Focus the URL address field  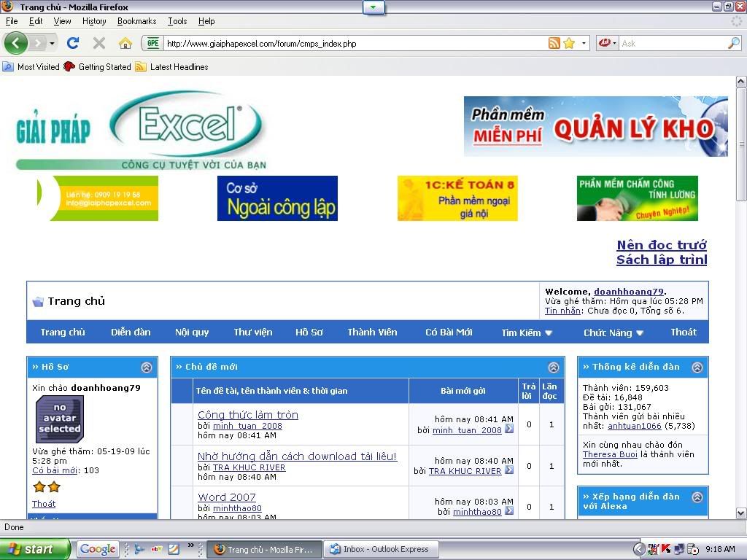355,43
